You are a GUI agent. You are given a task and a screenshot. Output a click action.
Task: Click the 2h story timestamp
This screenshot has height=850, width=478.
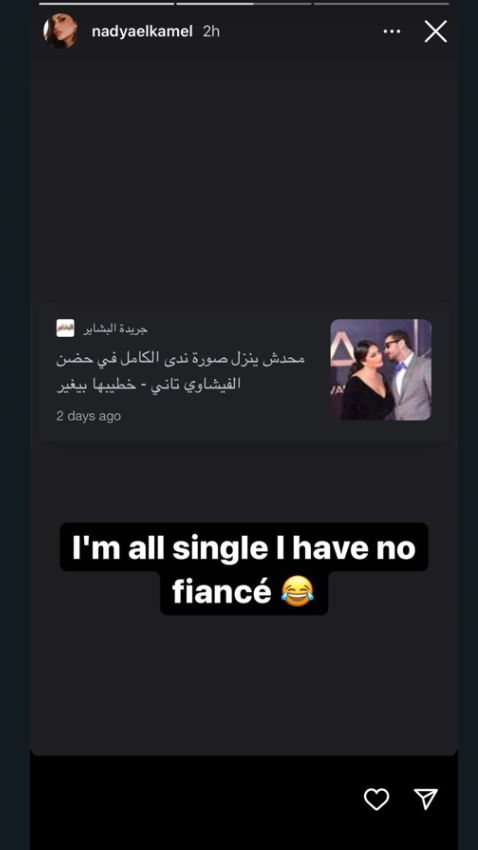coord(211,31)
